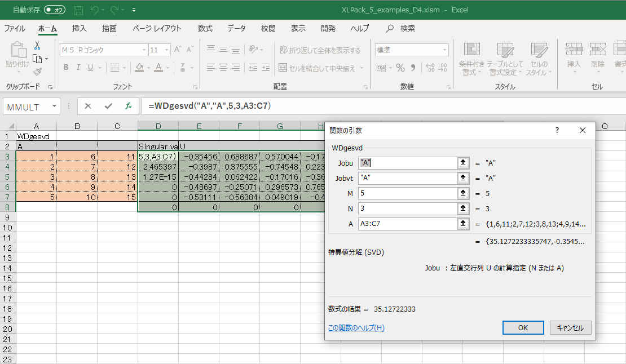Open the number format 標準 dropdown
626x364 pixels.
point(444,50)
